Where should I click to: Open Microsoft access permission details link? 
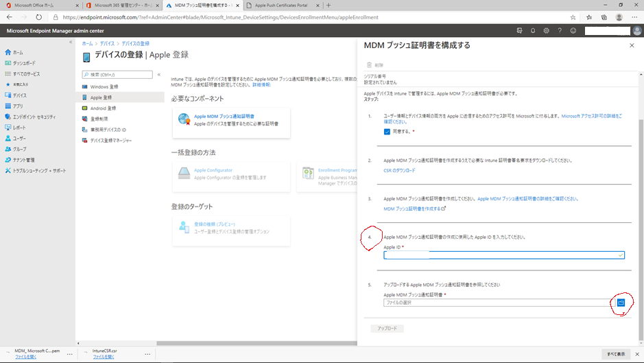591,116
